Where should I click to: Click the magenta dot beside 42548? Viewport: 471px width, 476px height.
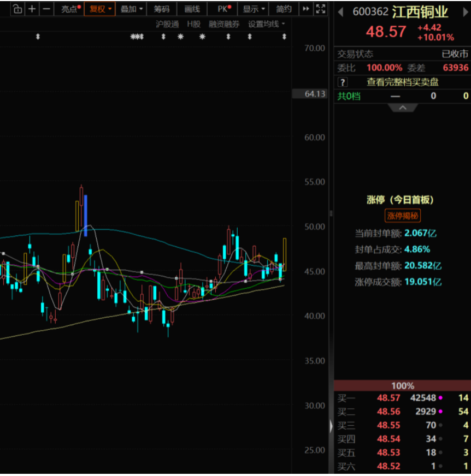[x=440, y=398]
